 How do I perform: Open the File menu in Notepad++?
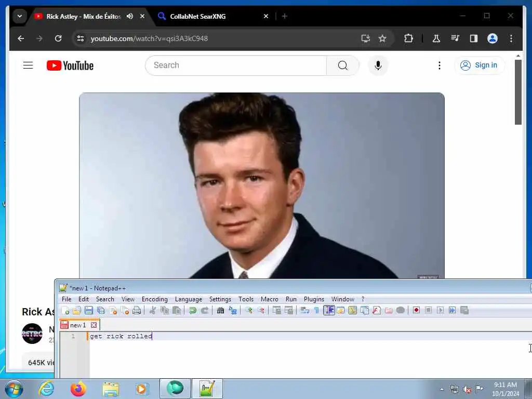pos(66,299)
